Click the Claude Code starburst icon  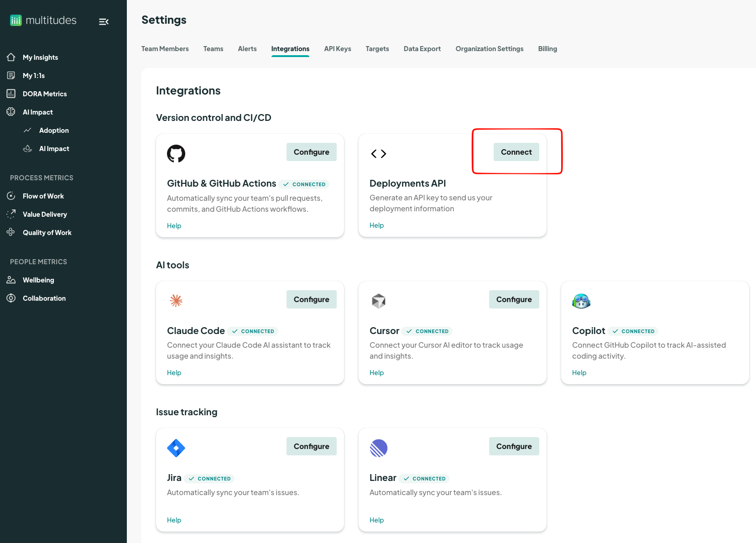pos(176,301)
